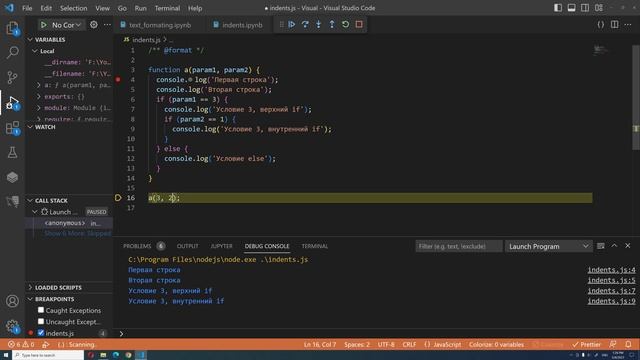Viewport: 640px width, 360px height.
Task: Split the editor to the right
Action: tap(614, 24)
